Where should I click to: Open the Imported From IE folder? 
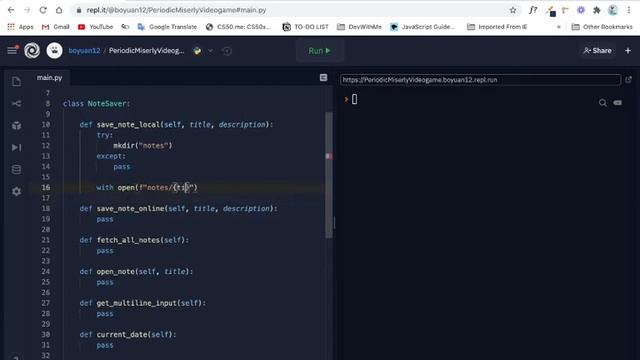[497, 27]
